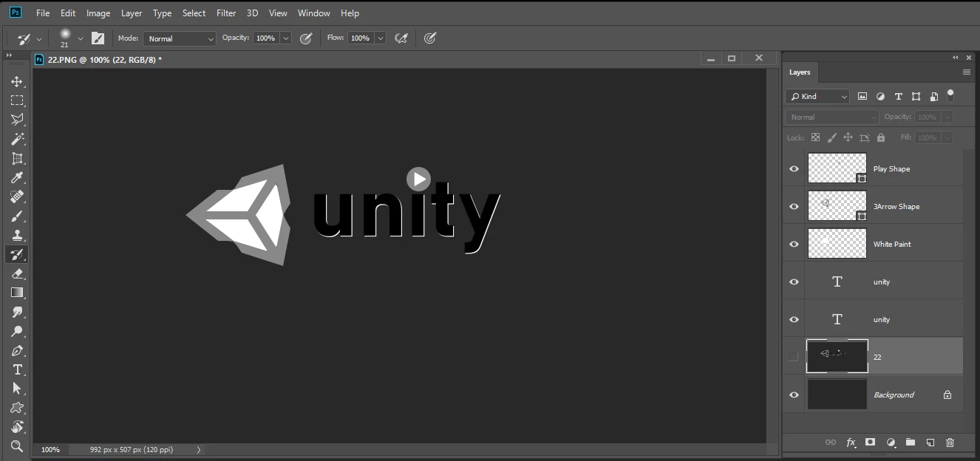The height and width of the screenshot is (461, 980).
Task: Hide the White Paint layer
Action: pyautogui.click(x=794, y=245)
